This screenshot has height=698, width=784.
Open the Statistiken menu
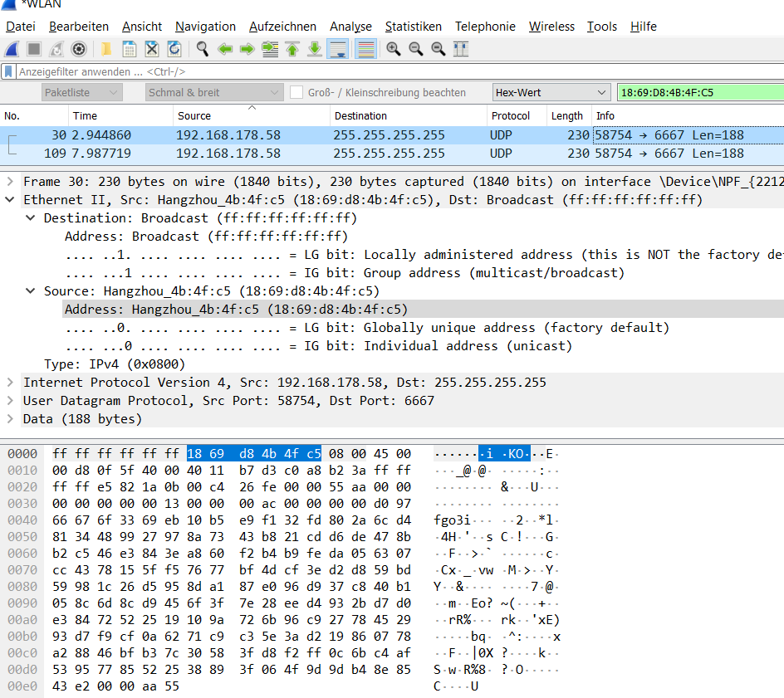pos(413,27)
